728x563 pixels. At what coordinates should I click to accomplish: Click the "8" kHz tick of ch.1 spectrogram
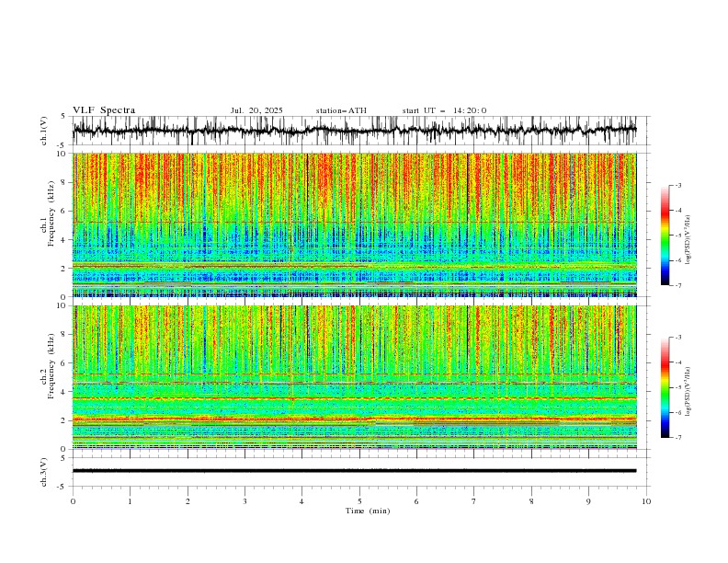(64, 182)
